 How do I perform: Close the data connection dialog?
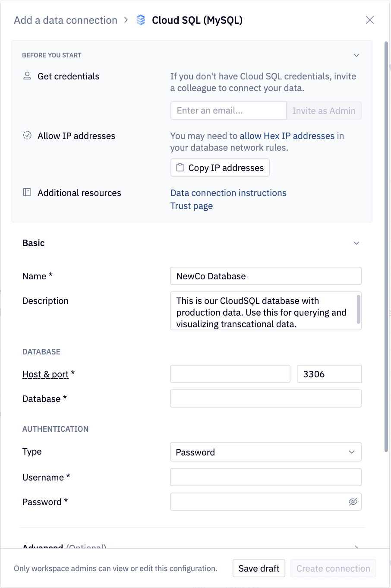pos(370,20)
